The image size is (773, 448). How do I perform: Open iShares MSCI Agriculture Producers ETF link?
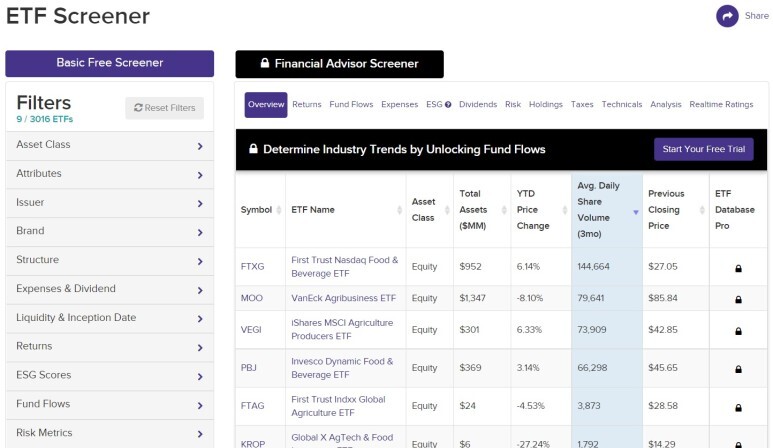click(342, 329)
